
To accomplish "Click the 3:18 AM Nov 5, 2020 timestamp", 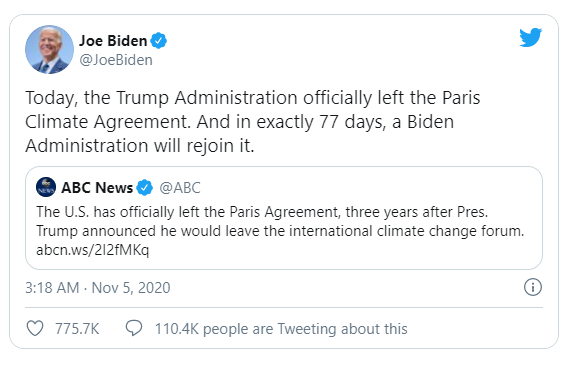I will (x=98, y=288).
